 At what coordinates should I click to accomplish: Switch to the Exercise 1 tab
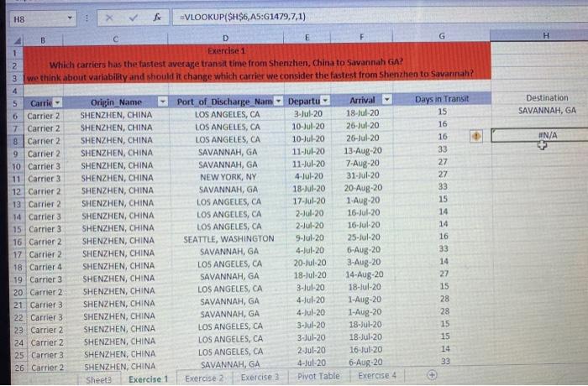(148, 379)
